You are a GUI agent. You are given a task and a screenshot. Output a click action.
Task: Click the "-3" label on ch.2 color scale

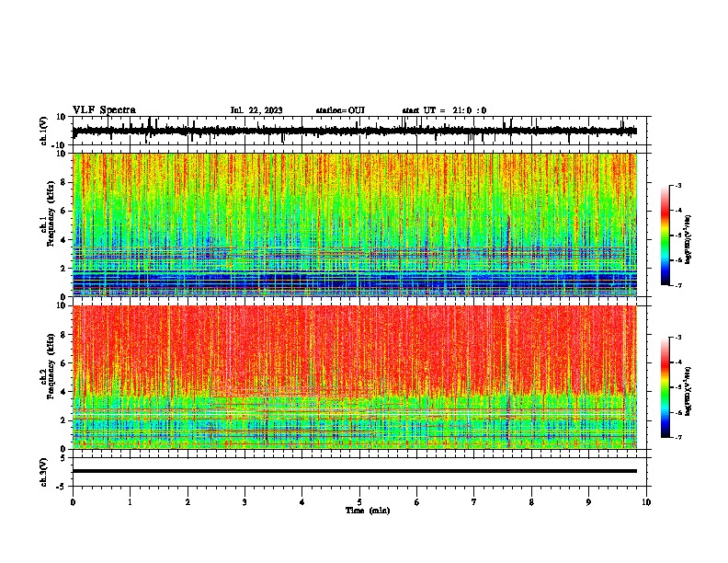(677, 338)
